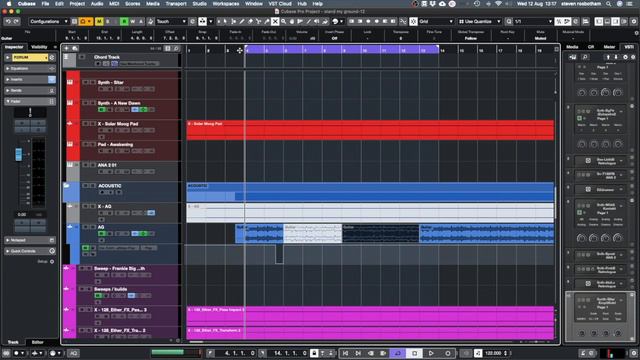The width and height of the screenshot is (640, 360).
Task: Expand the Inserts section in Inspector
Action: point(30,79)
